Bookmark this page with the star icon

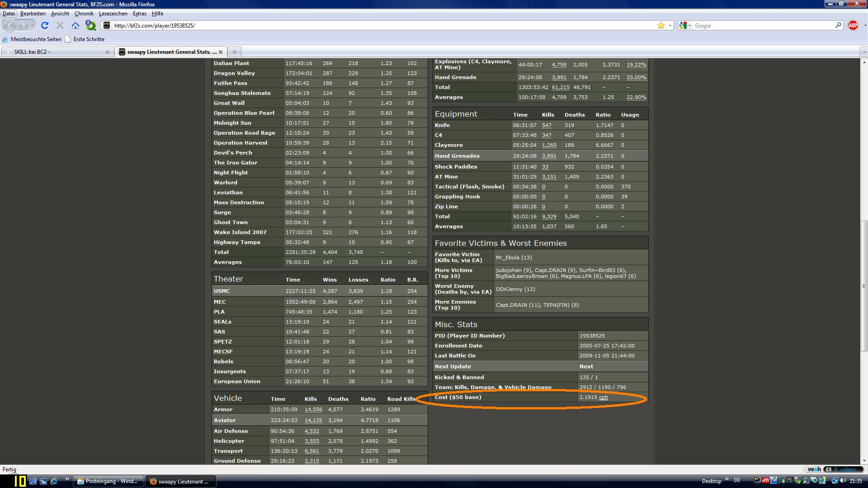[661, 25]
